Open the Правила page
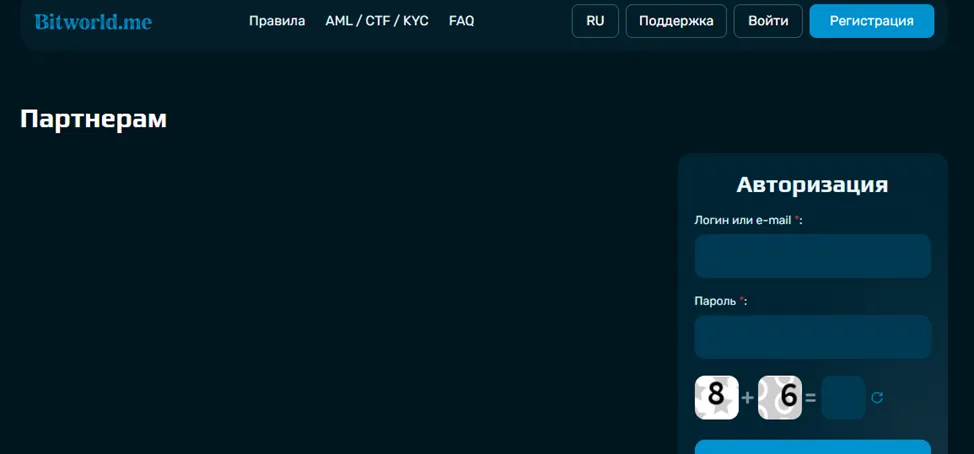This screenshot has height=454, width=974. pos(277,21)
